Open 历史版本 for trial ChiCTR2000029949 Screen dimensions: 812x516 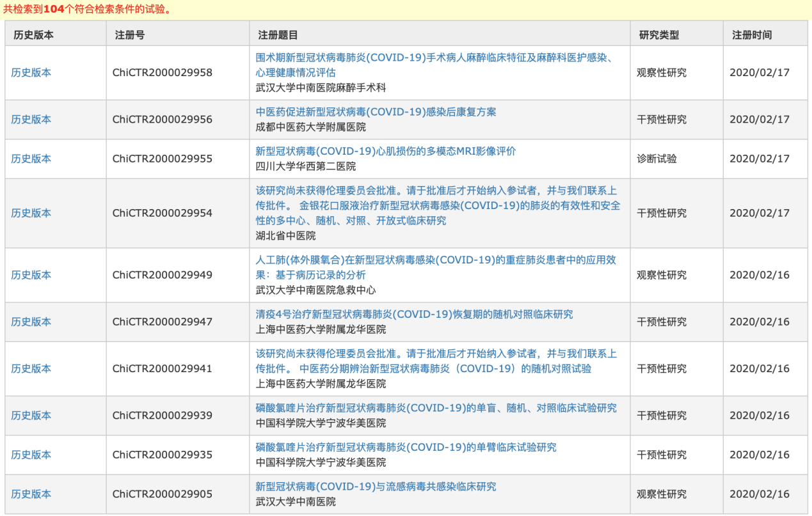(x=31, y=276)
